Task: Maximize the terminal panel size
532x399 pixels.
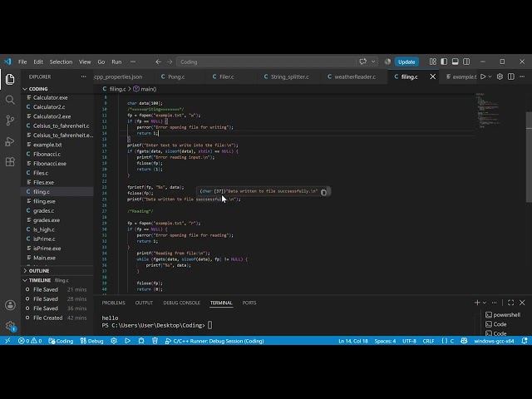Action: 510,303
